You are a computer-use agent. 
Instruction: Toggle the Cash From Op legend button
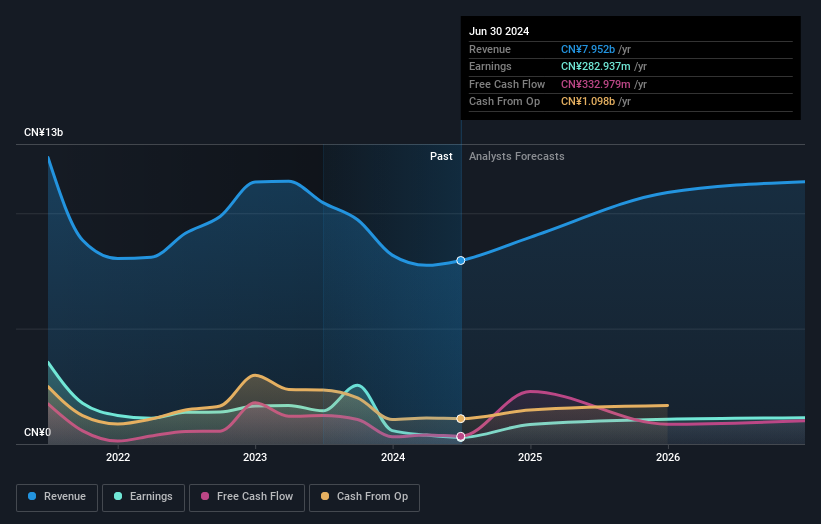click(x=364, y=497)
